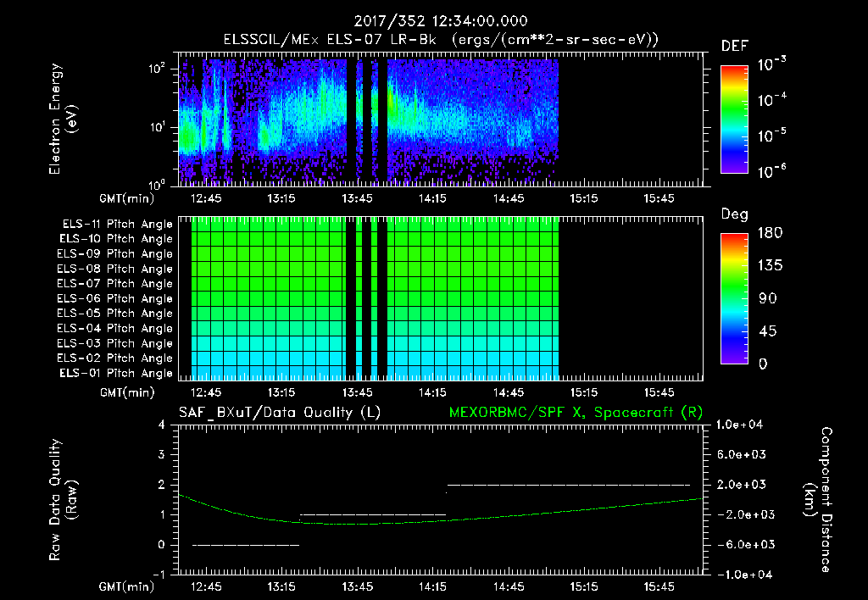
Task: Click the 15:15 tick label under spectrogram
Action: tap(583, 198)
